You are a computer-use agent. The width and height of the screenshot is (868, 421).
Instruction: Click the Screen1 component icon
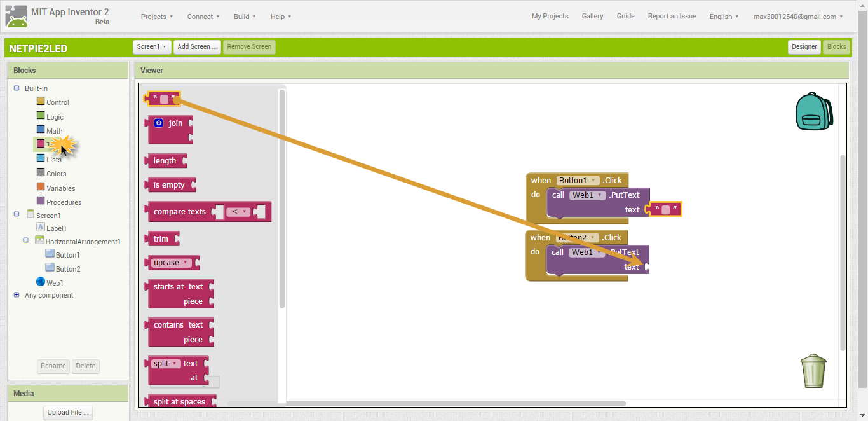31,215
